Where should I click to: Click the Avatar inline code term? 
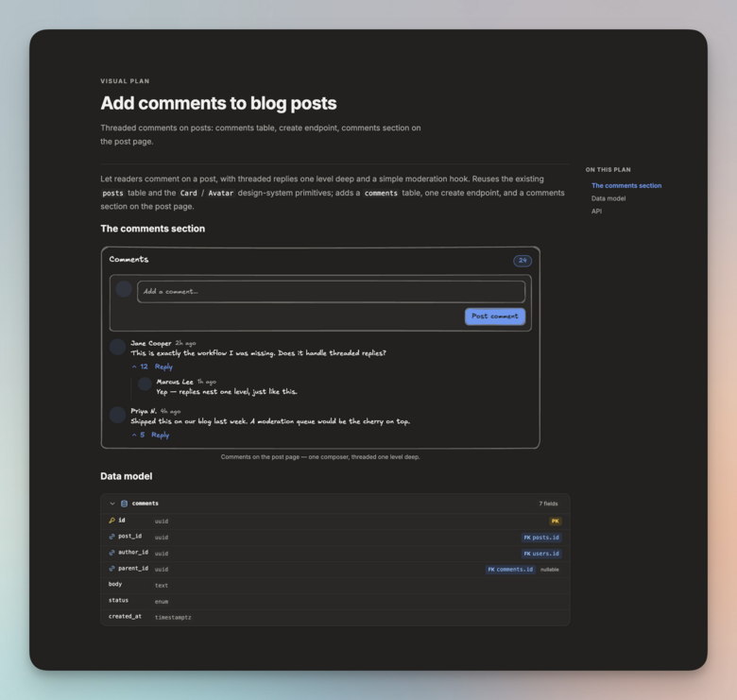pyautogui.click(x=221, y=193)
